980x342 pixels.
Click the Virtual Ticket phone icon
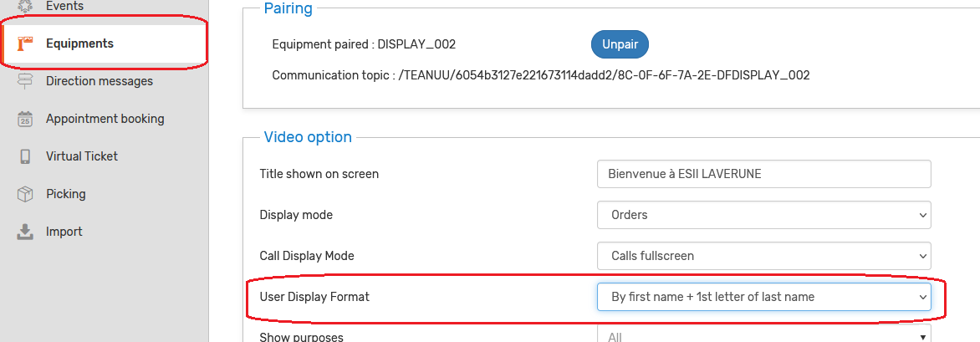pos(25,156)
